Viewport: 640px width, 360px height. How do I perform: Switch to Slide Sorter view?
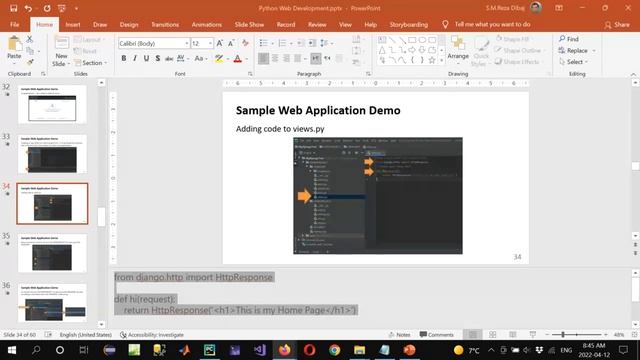(493, 335)
